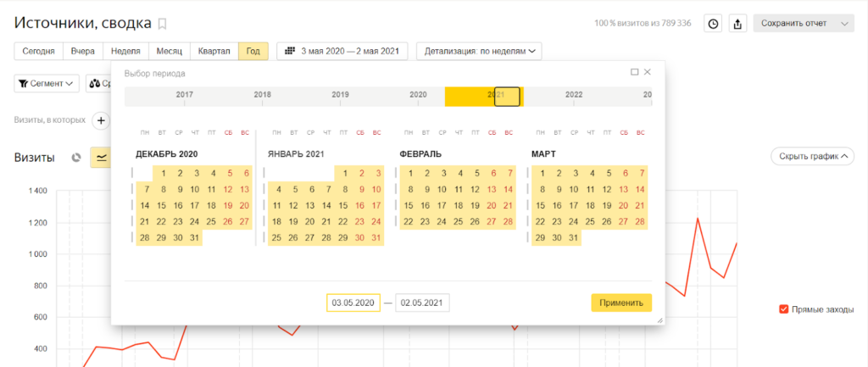
Task: Click the 2019 mark on the year timeline
Action: pos(340,95)
